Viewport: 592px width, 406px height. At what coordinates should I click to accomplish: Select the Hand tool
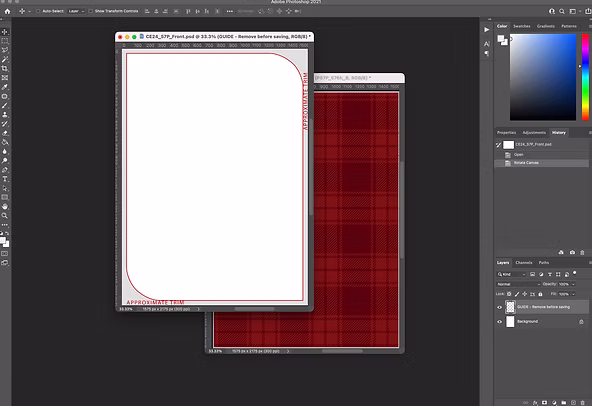5,207
